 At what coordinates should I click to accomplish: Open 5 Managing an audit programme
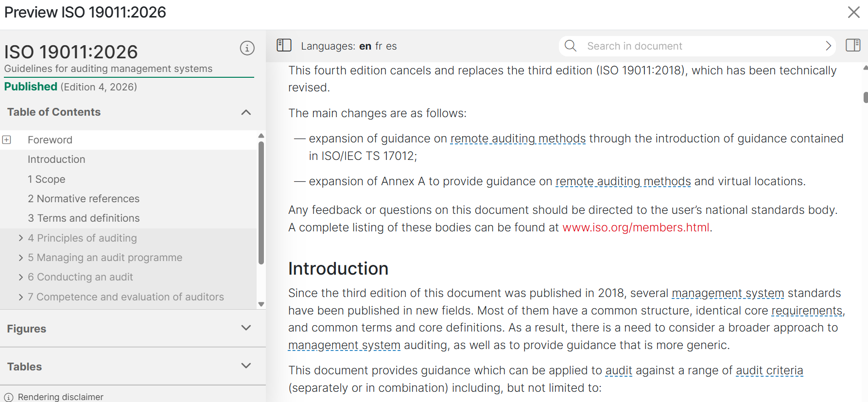coord(105,258)
